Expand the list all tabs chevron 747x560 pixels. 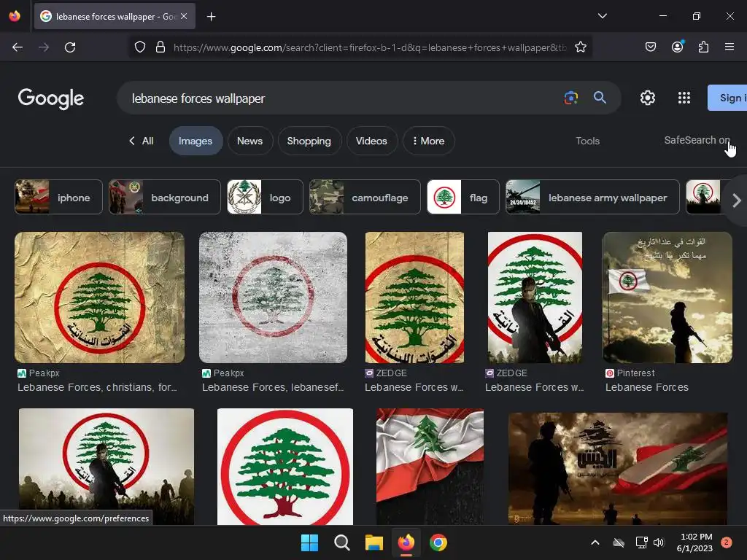coord(602,16)
